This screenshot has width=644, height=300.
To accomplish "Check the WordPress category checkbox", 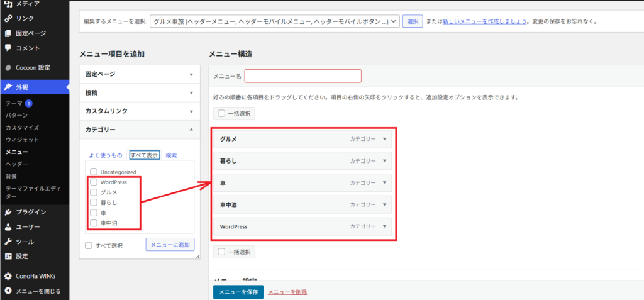I will (94, 182).
